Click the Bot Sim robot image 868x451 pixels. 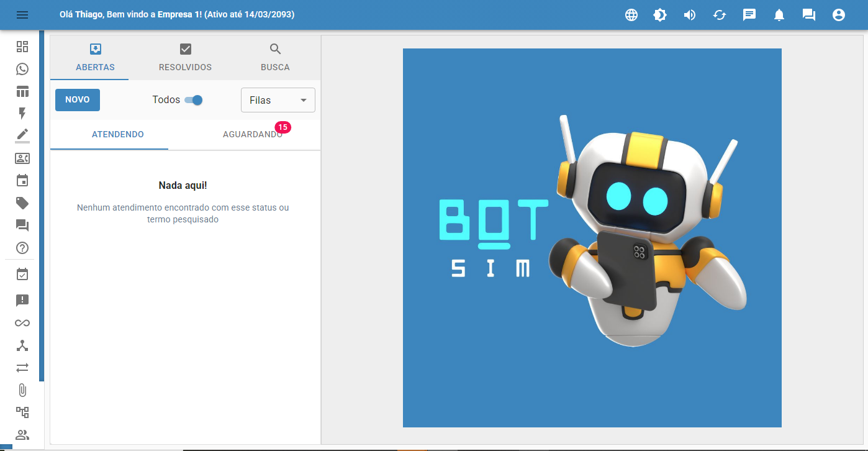[x=592, y=238]
